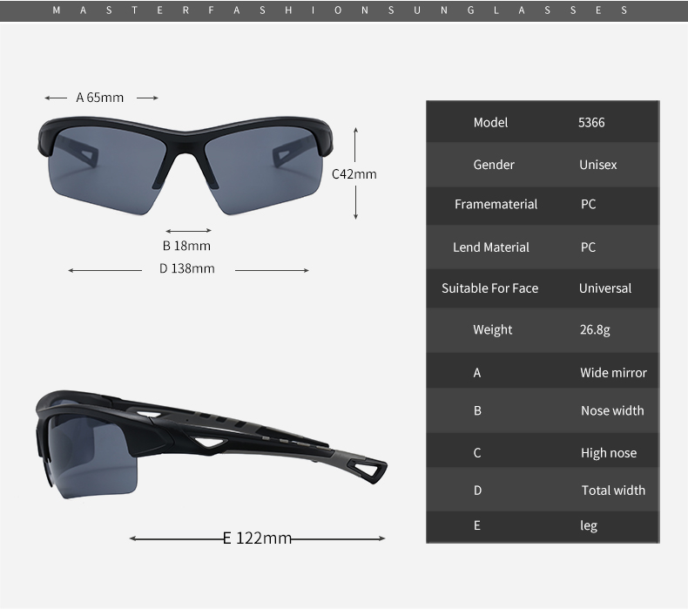
Task: Click the Nose width table cell
Action: click(x=612, y=410)
